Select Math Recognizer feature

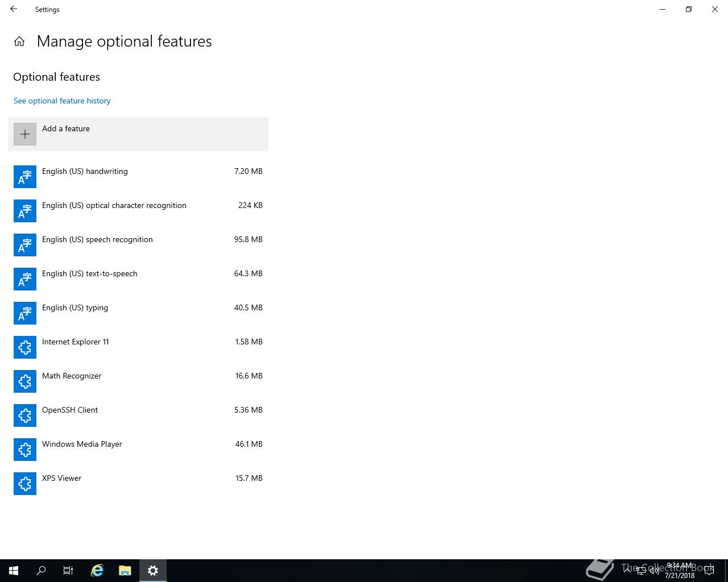138,381
